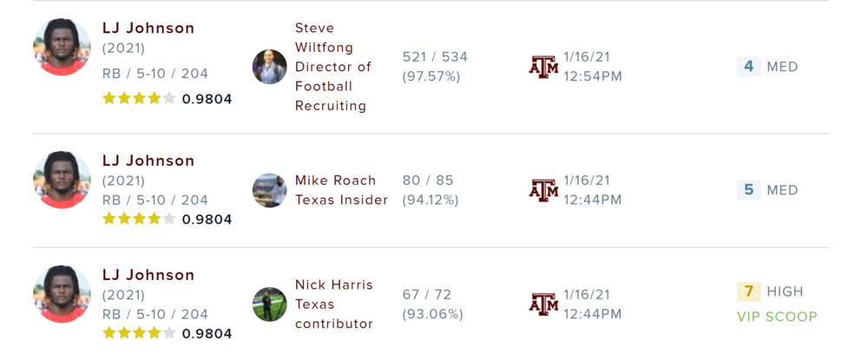The height and width of the screenshot is (353, 868).
Task: Click Texas A&M logo in Nick Harris row
Action: [x=543, y=304]
